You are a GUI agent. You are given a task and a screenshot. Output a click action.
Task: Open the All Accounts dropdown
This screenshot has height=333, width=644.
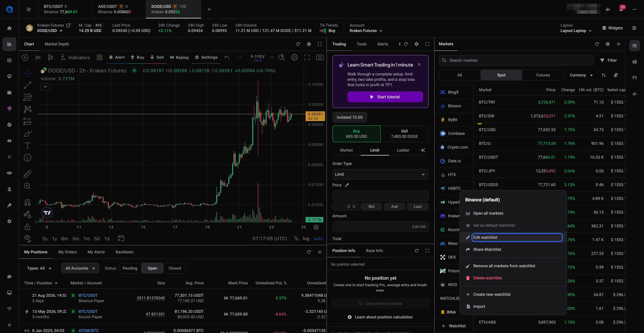coord(80,268)
